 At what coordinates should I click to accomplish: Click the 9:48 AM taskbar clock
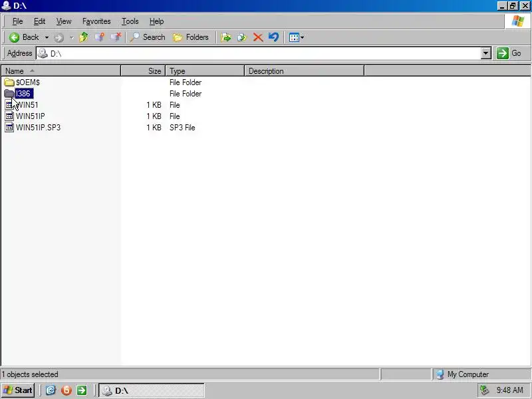click(509, 390)
